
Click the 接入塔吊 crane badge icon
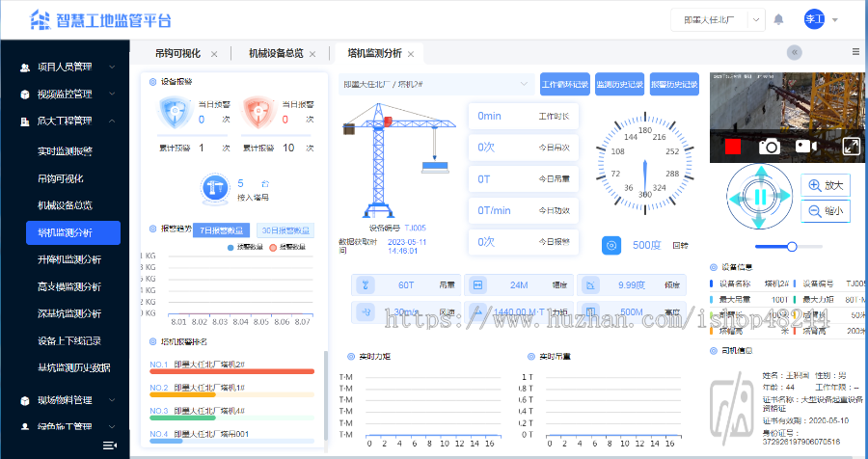(215, 188)
